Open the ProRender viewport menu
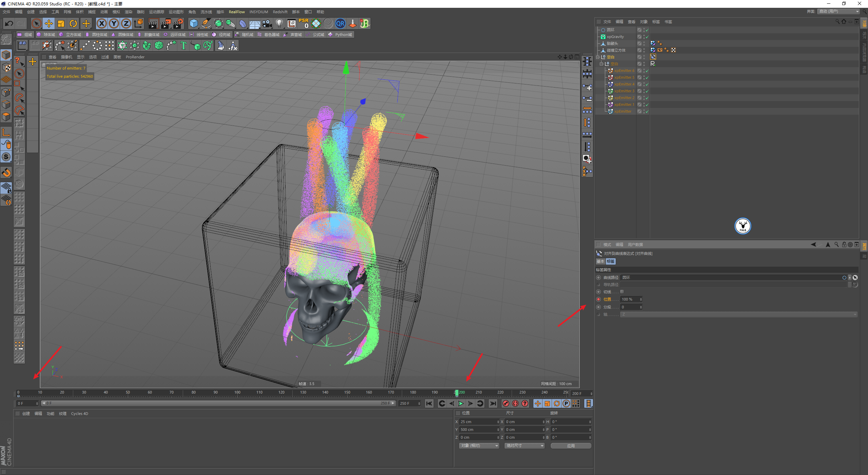The width and height of the screenshot is (868, 475). point(135,57)
